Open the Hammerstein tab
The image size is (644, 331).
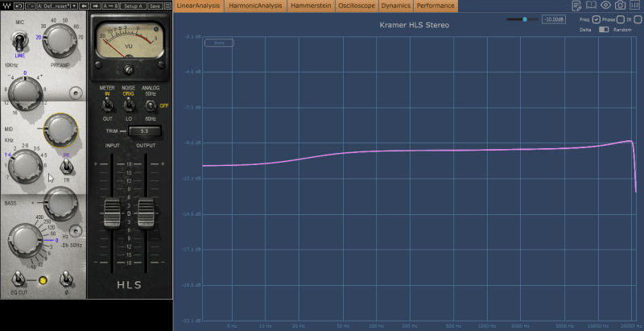click(311, 6)
